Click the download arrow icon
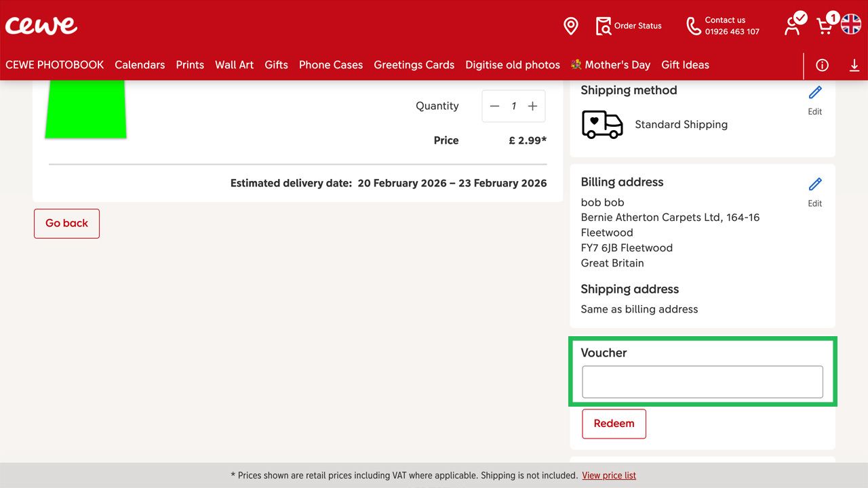 [854, 65]
